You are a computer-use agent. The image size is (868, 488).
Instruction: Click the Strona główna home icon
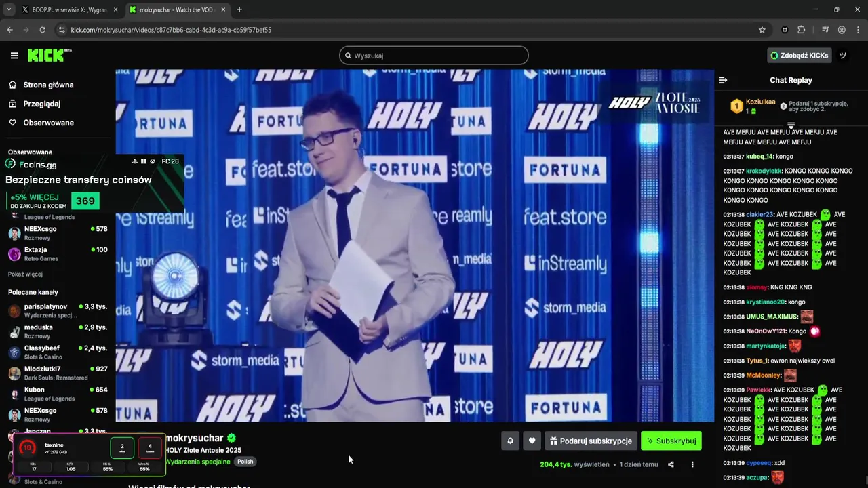[x=13, y=85]
